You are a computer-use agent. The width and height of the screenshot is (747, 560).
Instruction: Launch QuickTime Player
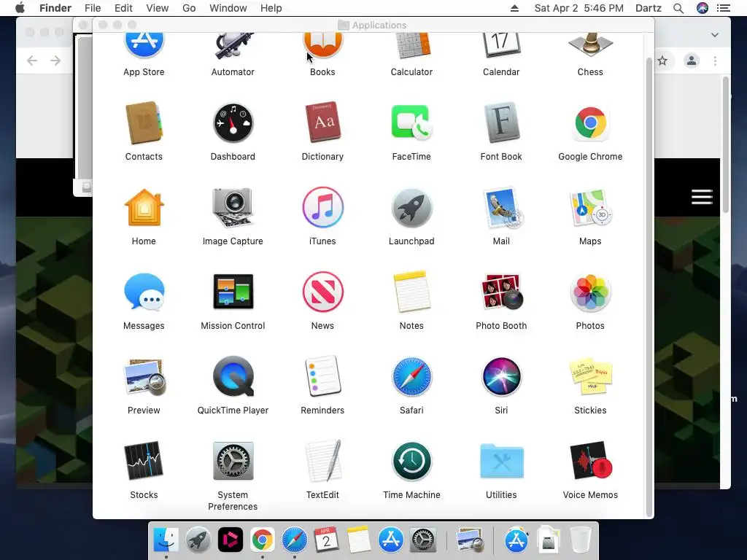coord(233,376)
